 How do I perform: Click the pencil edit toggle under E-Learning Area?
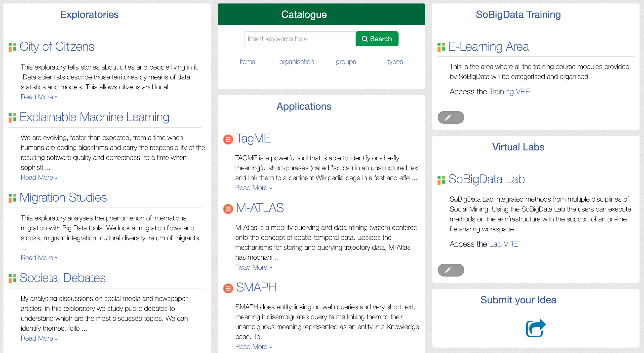coord(450,117)
